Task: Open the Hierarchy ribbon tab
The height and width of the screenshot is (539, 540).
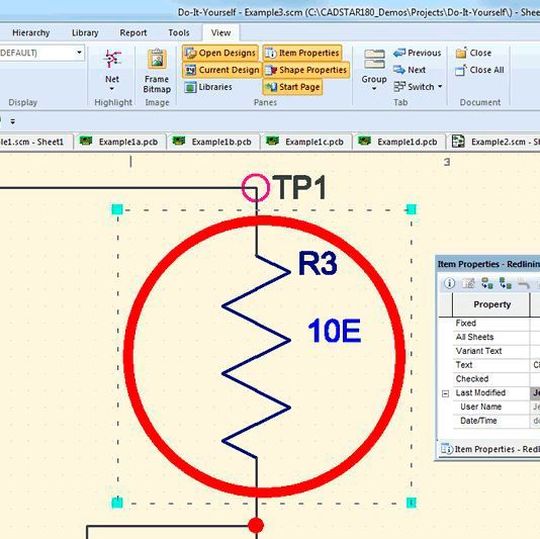Action: coord(31,33)
